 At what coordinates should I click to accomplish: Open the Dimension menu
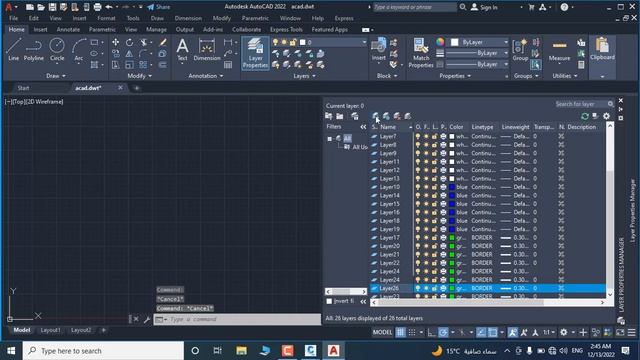click(x=188, y=18)
